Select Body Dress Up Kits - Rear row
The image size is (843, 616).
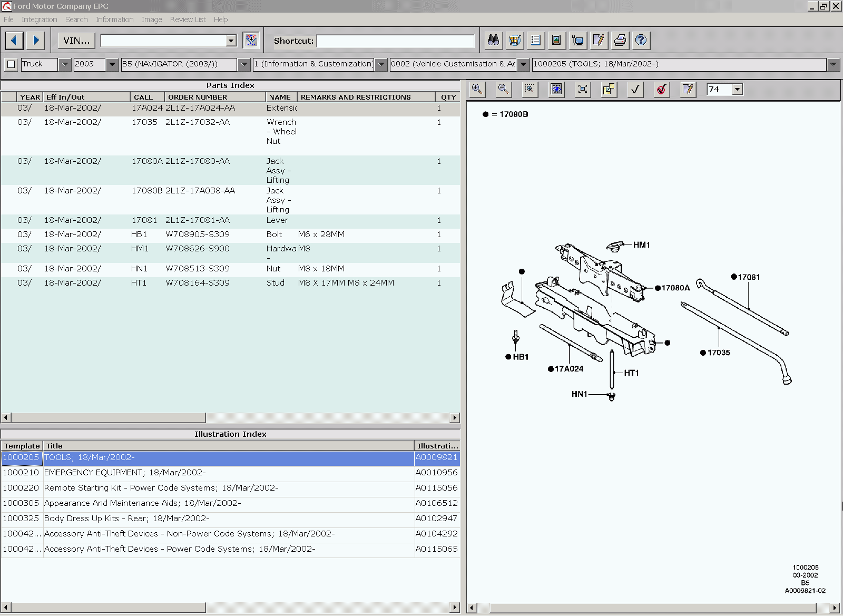230,519
